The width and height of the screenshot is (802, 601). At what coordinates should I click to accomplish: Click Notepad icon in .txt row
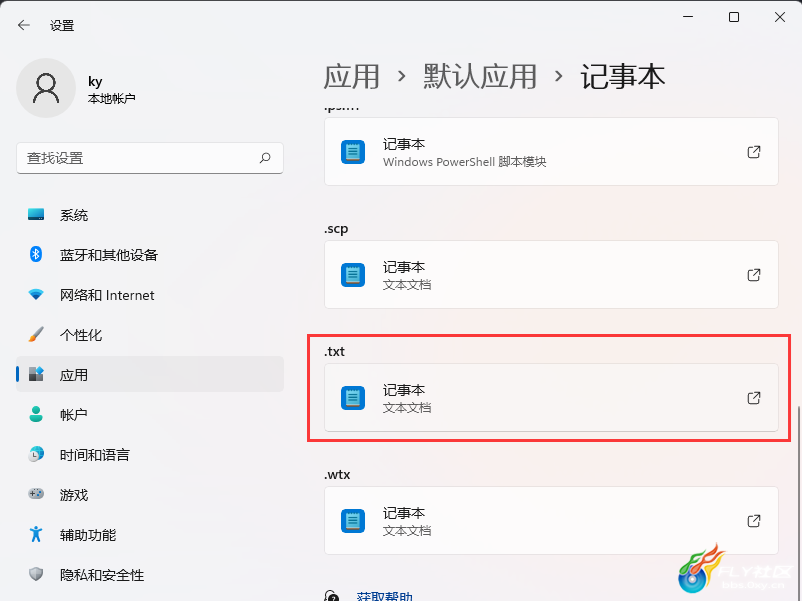pyautogui.click(x=353, y=398)
